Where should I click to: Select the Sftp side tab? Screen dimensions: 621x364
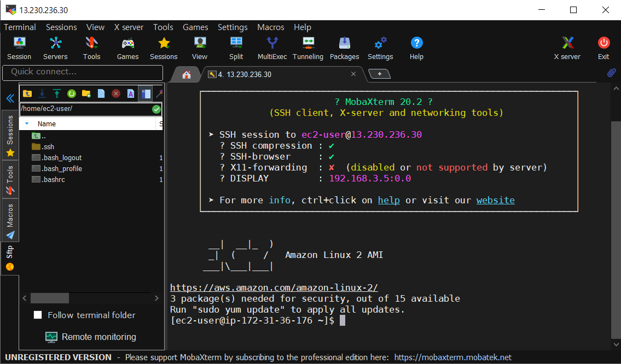[10, 258]
